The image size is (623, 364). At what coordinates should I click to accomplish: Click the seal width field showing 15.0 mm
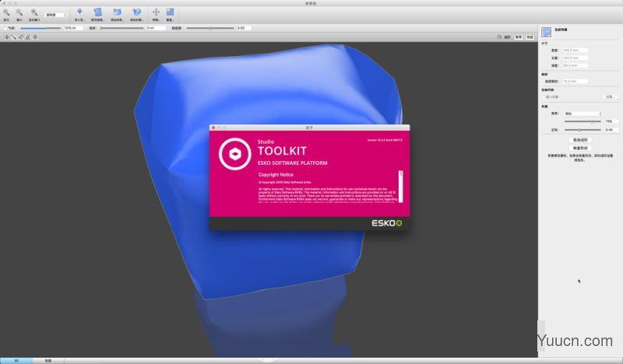point(575,82)
